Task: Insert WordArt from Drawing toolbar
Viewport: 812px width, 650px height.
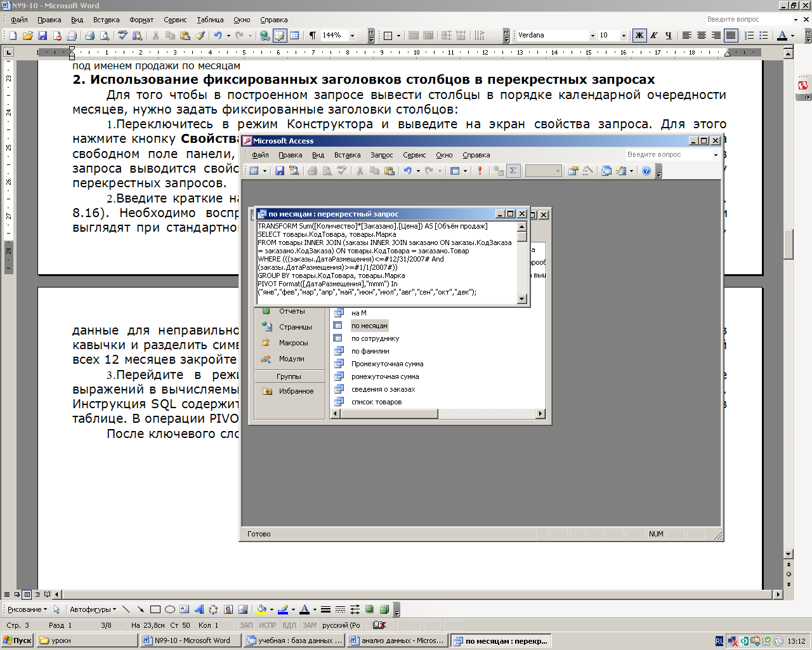Action: (x=199, y=609)
